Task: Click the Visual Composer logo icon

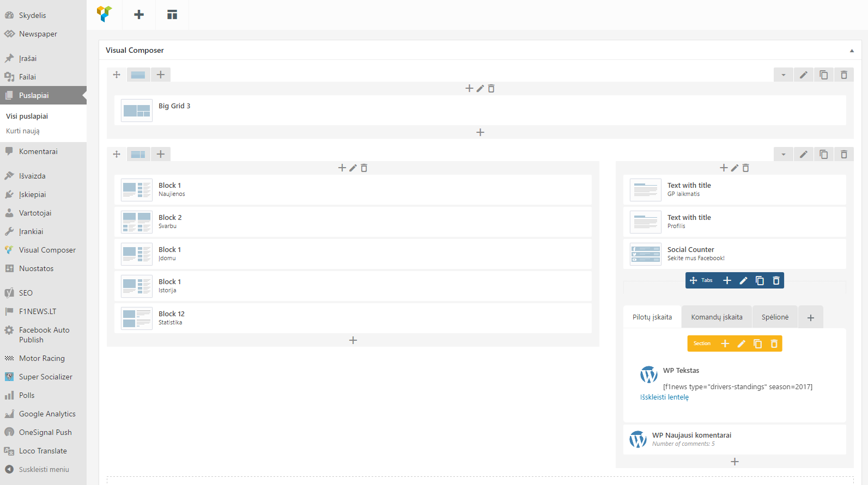Action: click(104, 14)
